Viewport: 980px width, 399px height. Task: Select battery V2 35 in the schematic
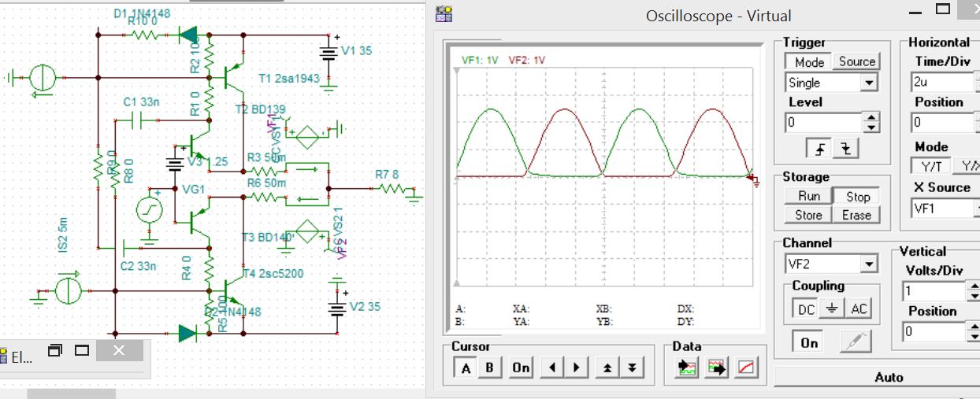click(337, 308)
